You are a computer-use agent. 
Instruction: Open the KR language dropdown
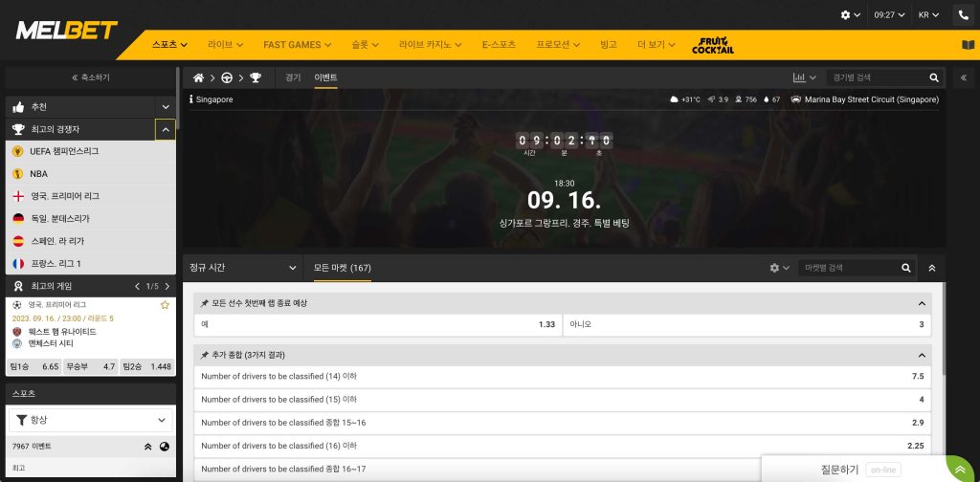928,15
